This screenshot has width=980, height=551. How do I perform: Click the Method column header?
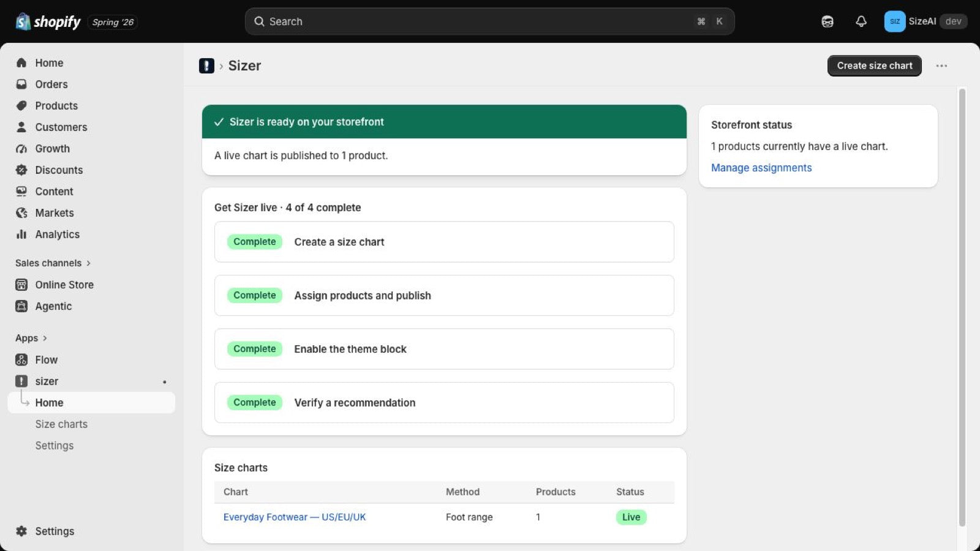(462, 492)
